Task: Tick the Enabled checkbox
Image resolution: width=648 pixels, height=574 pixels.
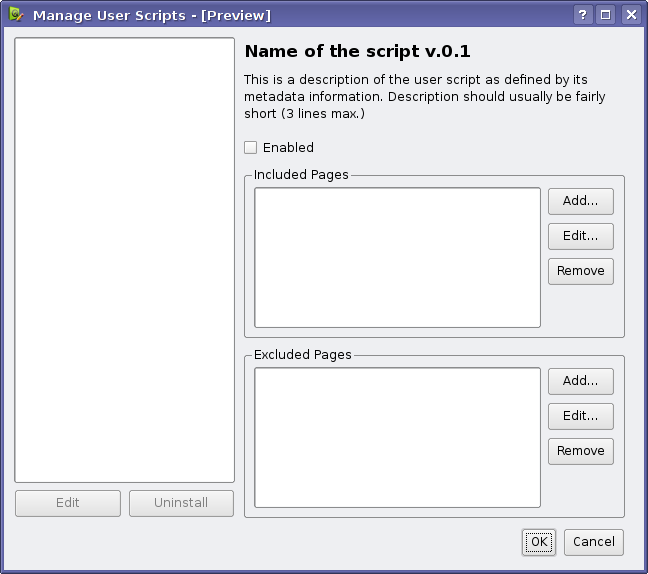Action: pos(250,148)
